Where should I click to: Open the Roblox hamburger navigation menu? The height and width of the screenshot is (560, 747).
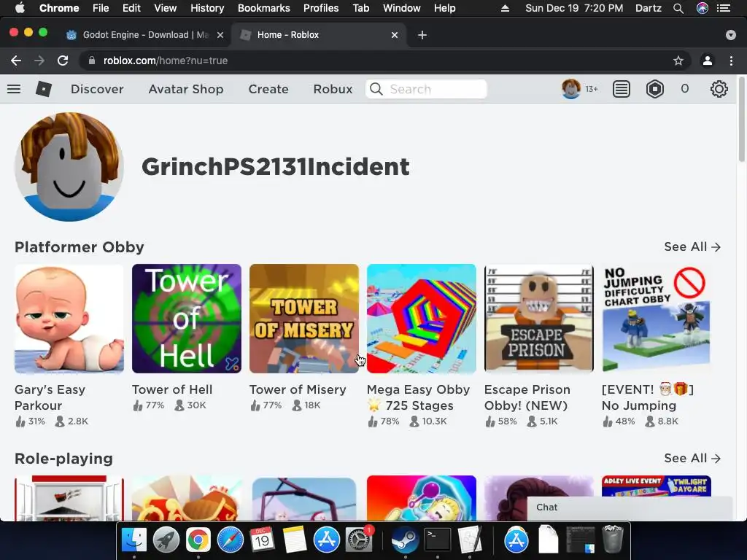pyautogui.click(x=14, y=89)
